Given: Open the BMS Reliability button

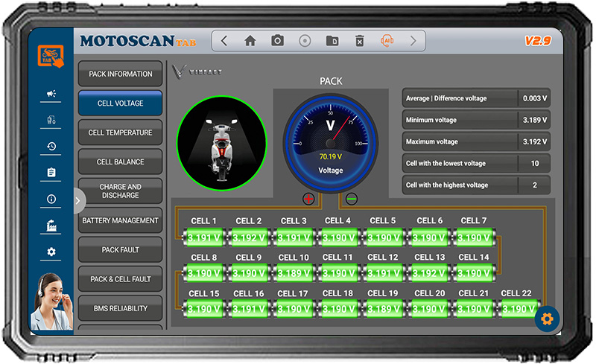Looking at the screenshot, I should pos(121,308).
